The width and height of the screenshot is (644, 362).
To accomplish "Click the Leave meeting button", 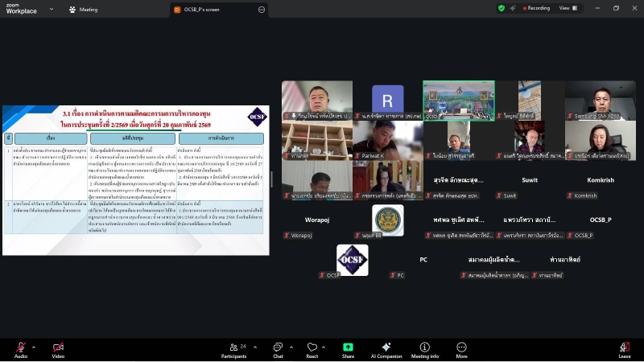I will pyautogui.click(x=624, y=349).
